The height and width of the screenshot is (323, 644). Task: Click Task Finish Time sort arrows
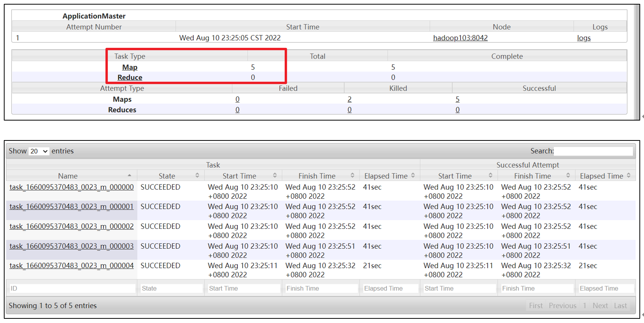click(x=352, y=176)
